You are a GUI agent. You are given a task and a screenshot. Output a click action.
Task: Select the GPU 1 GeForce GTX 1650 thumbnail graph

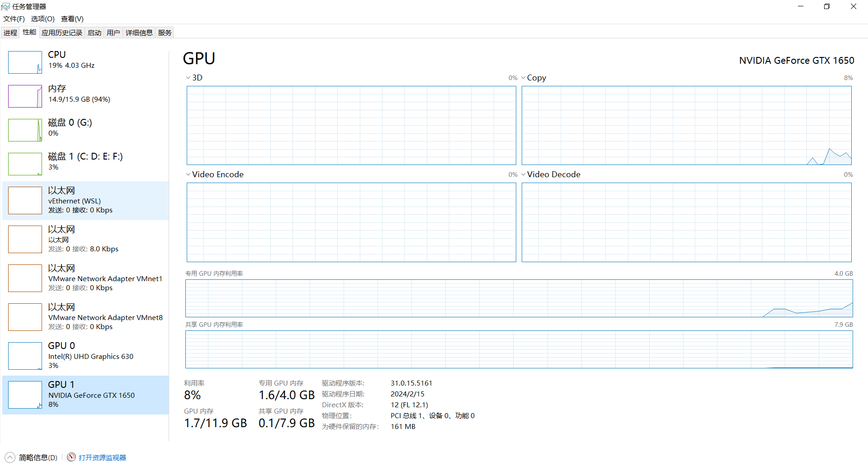pos(25,395)
